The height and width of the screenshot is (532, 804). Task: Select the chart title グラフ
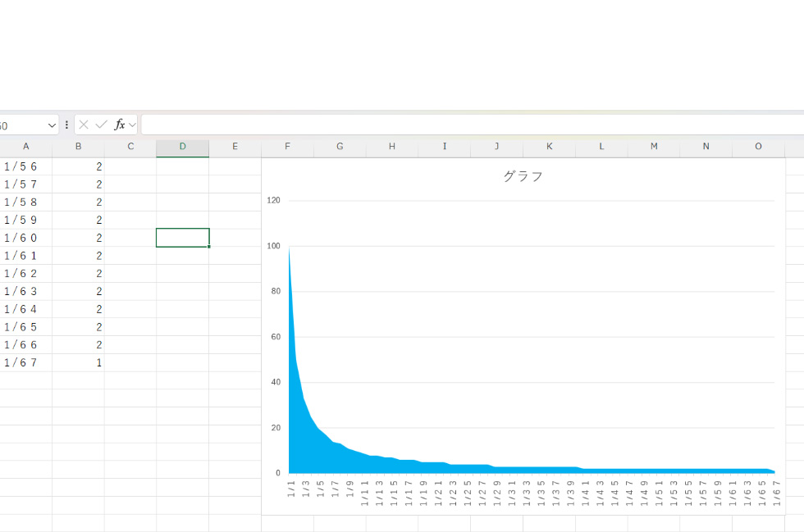523,176
